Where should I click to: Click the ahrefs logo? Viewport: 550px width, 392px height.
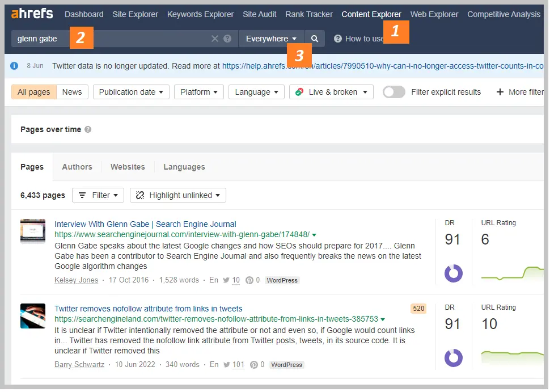(x=32, y=14)
